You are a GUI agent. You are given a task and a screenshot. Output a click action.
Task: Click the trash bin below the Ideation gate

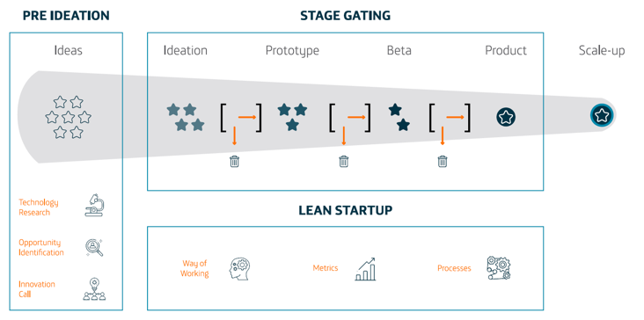(x=235, y=161)
